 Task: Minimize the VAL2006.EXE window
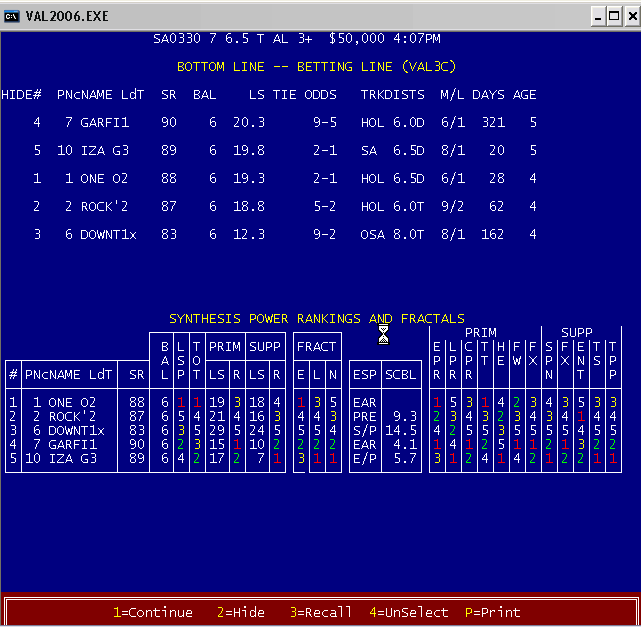pyautogui.click(x=597, y=16)
